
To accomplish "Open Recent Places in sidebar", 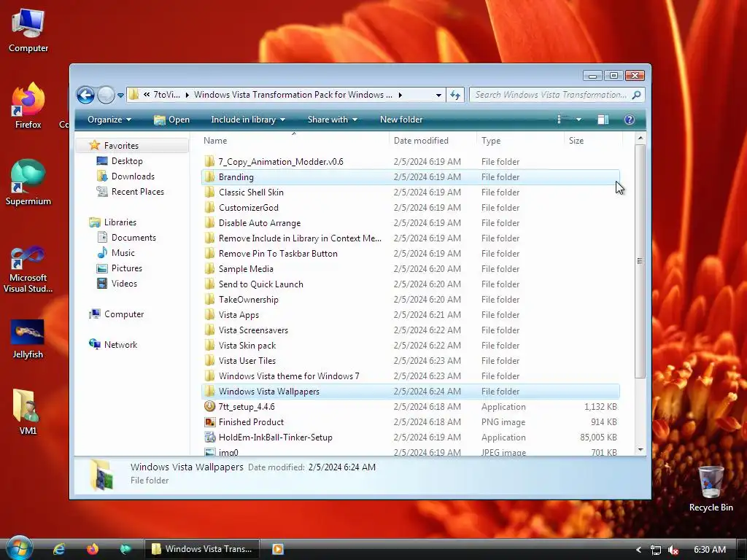I will (138, 192).
